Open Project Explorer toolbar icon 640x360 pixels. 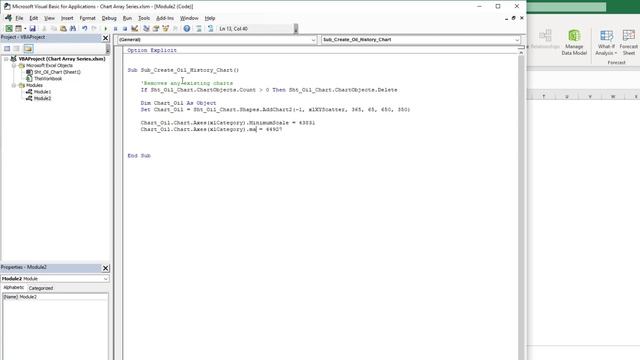pyautogui.click(x=146, y=29)
